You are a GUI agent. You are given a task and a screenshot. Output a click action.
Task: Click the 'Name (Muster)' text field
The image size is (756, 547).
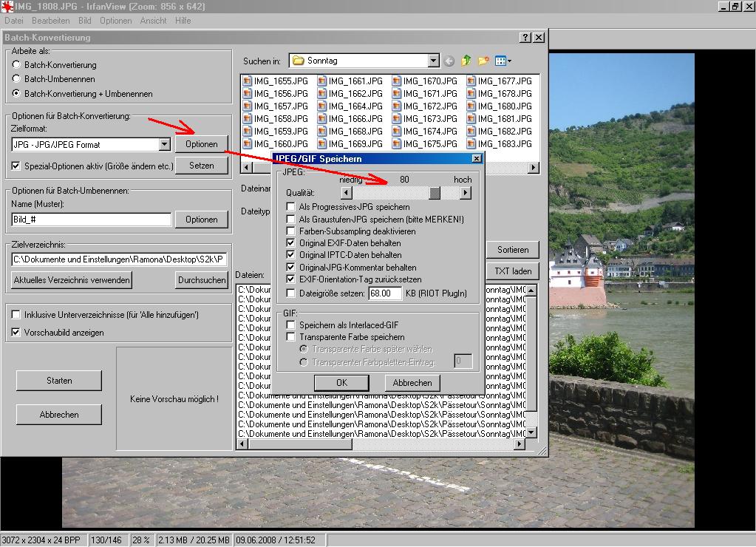[x=92, y=220]
